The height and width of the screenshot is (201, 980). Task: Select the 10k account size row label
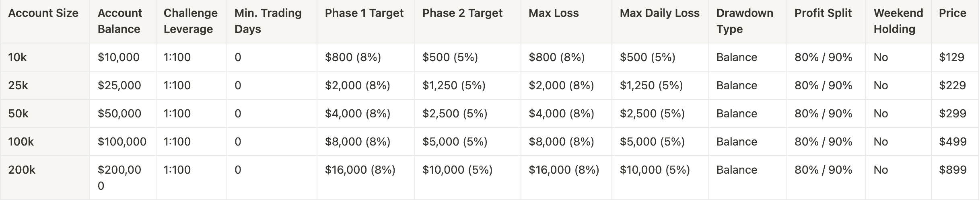[17, 57]
